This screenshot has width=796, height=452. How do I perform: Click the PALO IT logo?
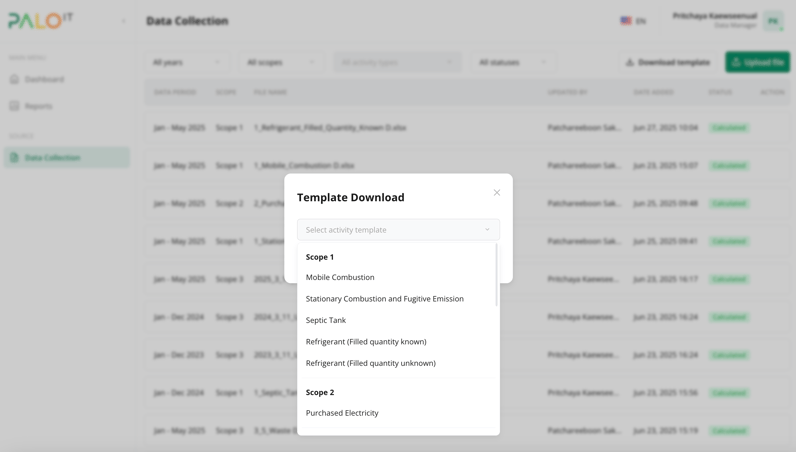tap(41, 21)
